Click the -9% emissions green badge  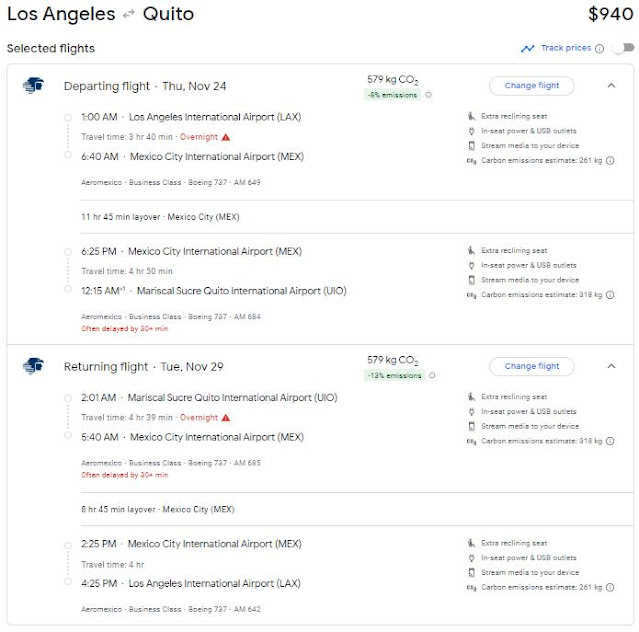pos(393,96)
